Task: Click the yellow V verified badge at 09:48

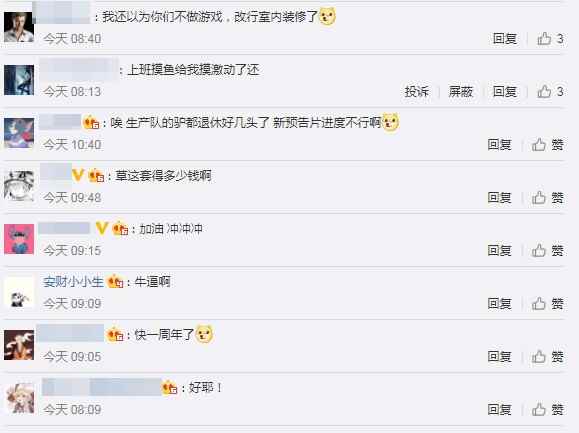Action: coord(78,175)
